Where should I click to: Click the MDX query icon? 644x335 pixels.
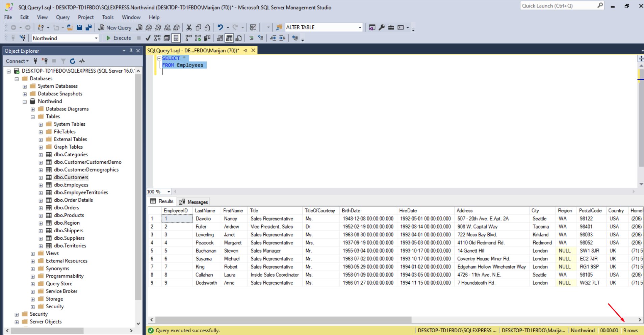click(149, 28)
